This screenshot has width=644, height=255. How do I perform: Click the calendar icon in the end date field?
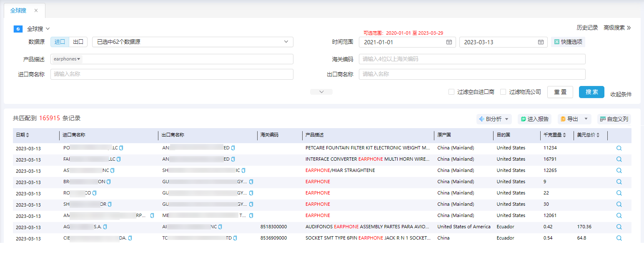(541, 42)
